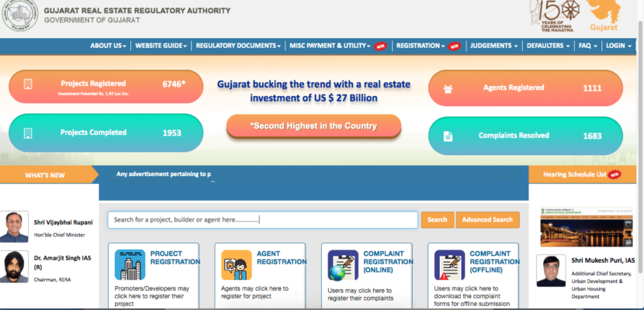Viewport: 644px width, 310px height.
Task: Click the GUJRERA emblem logo
Action: 19,15
